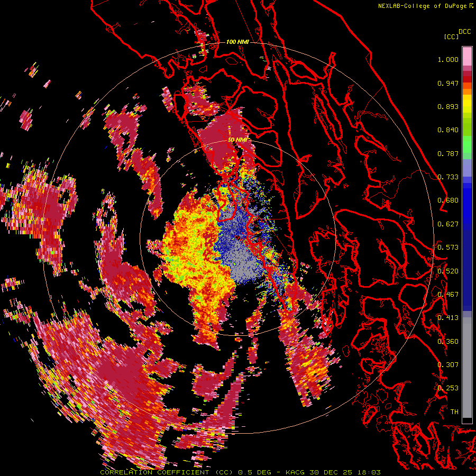Image resolution: width=476 pixels, height=476 pixels.
Task: Click the 0.360 scale value
Action: click(x=448, y=342)
